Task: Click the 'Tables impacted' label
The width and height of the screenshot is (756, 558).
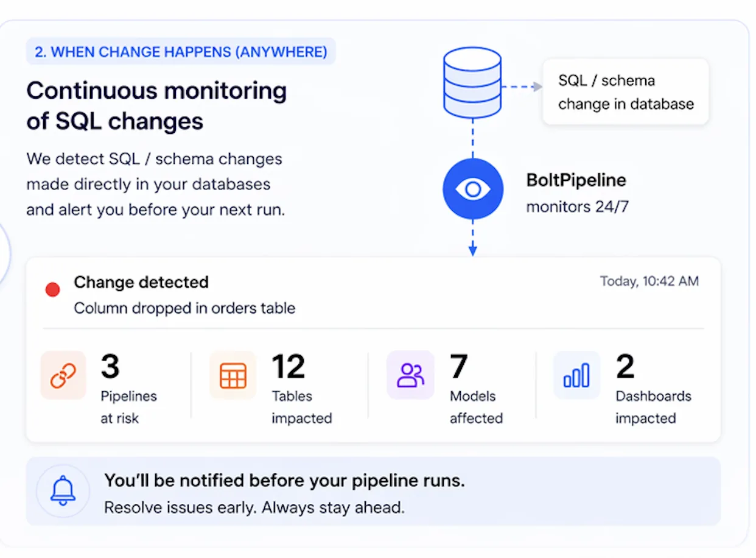Action: (x=301, y=407)
